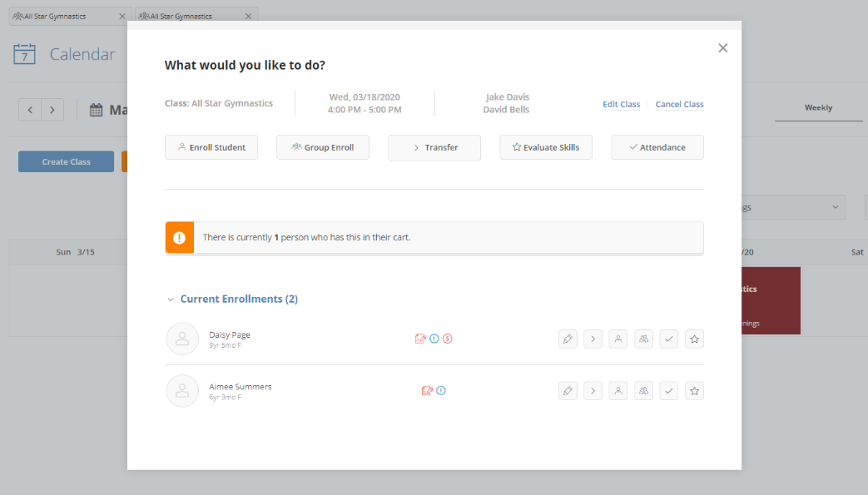The image size is (868, 495).
Task: Click the calendar date picker icon
Action: click(x=97, y=110)
